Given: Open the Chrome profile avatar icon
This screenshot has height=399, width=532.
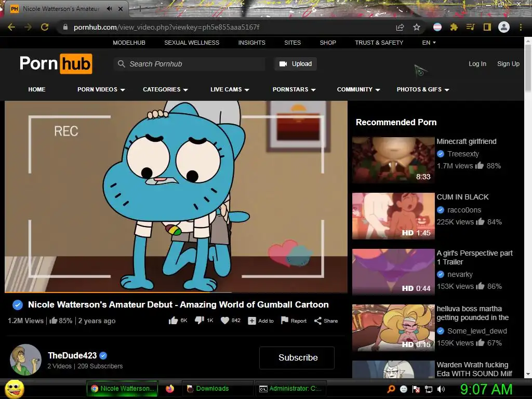Looking at the screenshot, I should tap(504, 27).
